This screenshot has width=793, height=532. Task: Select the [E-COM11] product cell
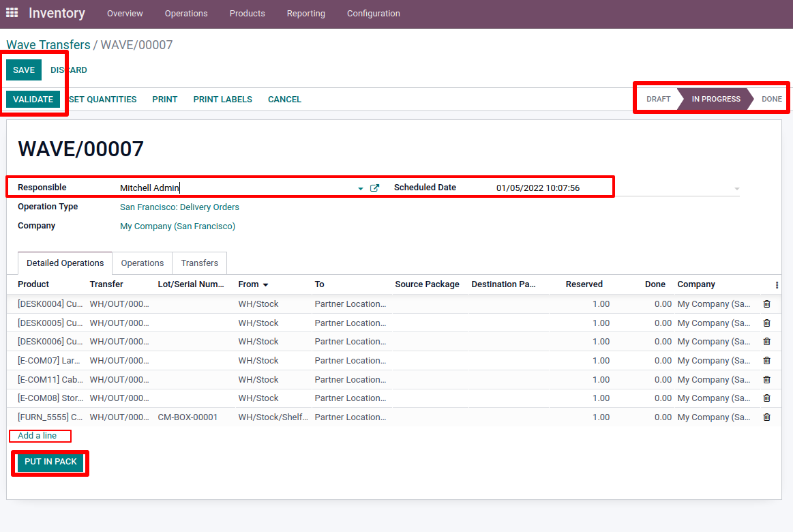[x=50, y=380]
